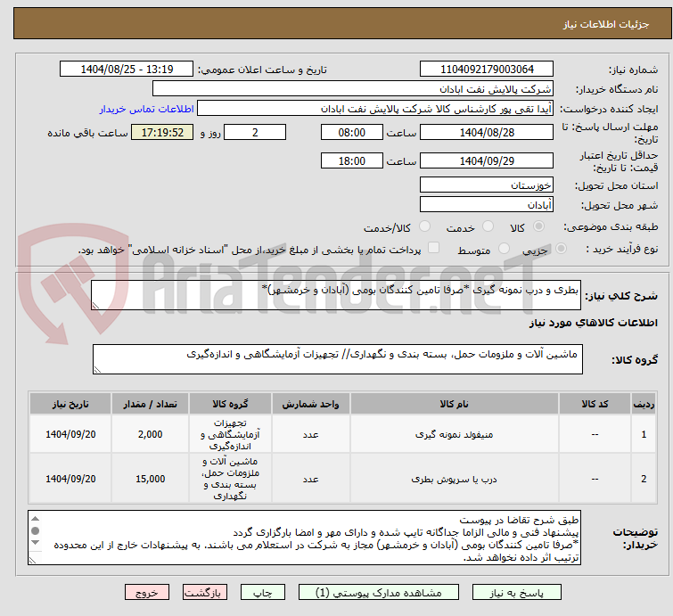Click the نام کالا column header
The width and height of the screenshot is (673, 616).
point(454,404)
